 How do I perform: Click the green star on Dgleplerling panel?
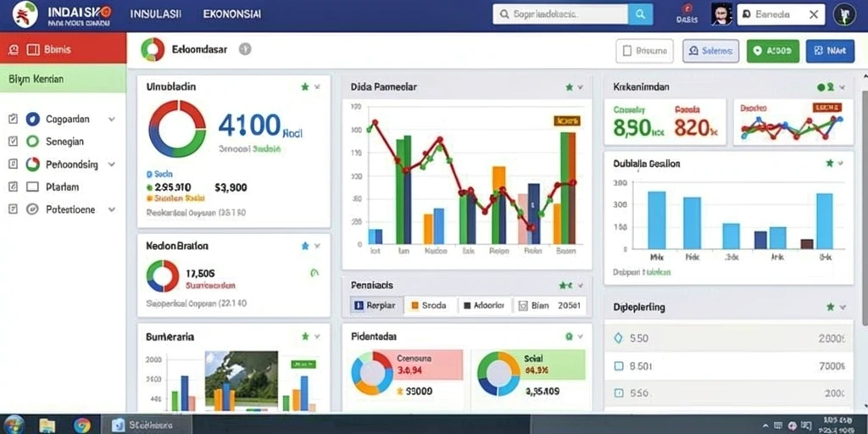[831, 307]
